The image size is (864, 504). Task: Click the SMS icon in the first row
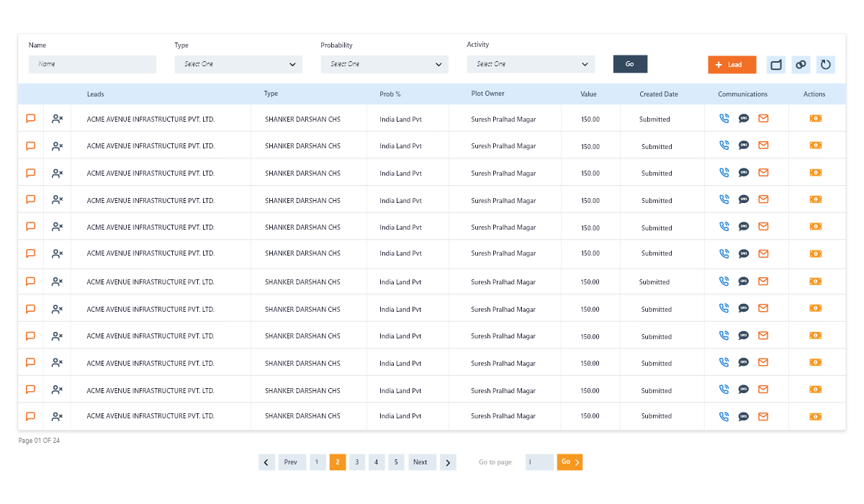pyautogui.click(x=744, y=118)
